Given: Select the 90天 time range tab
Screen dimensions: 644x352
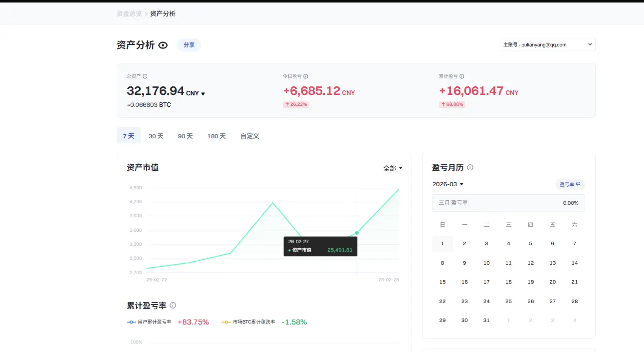Looking at the screenshot, I should click(185, 136).
